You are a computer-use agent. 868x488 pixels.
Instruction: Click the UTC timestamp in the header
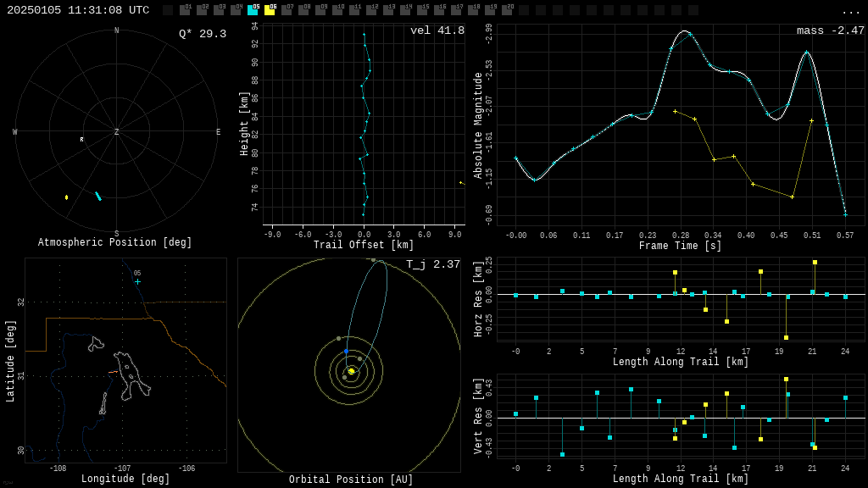pyautogui.click(x=78, y=10)
